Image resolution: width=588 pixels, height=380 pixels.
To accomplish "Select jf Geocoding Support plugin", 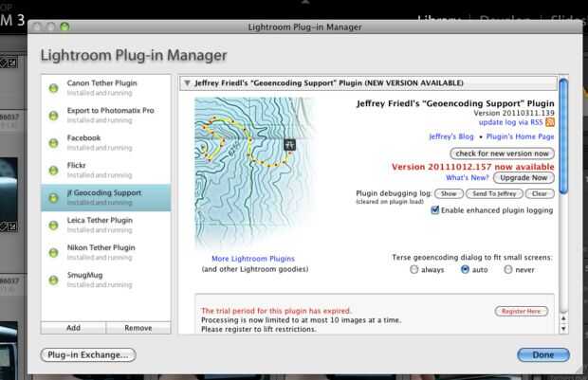I will tap(106, 197).
